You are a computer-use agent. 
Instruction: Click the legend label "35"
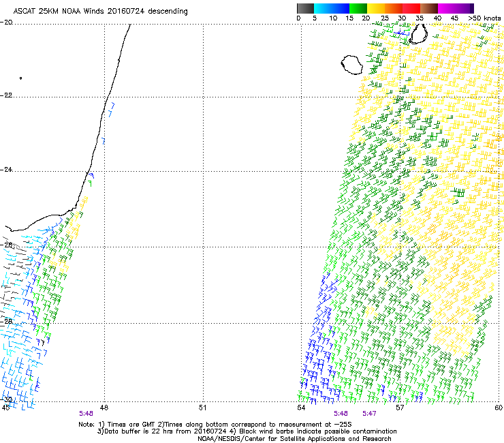420,18
